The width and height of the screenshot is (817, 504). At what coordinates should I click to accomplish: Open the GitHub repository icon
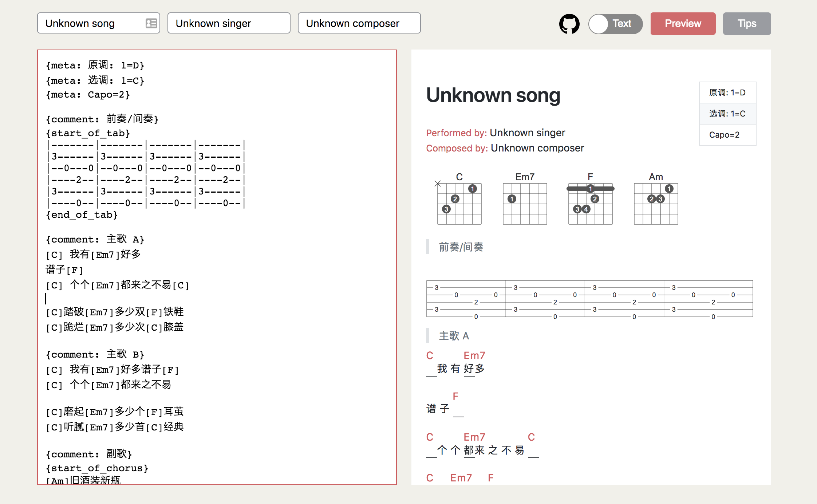coord(569,24)
